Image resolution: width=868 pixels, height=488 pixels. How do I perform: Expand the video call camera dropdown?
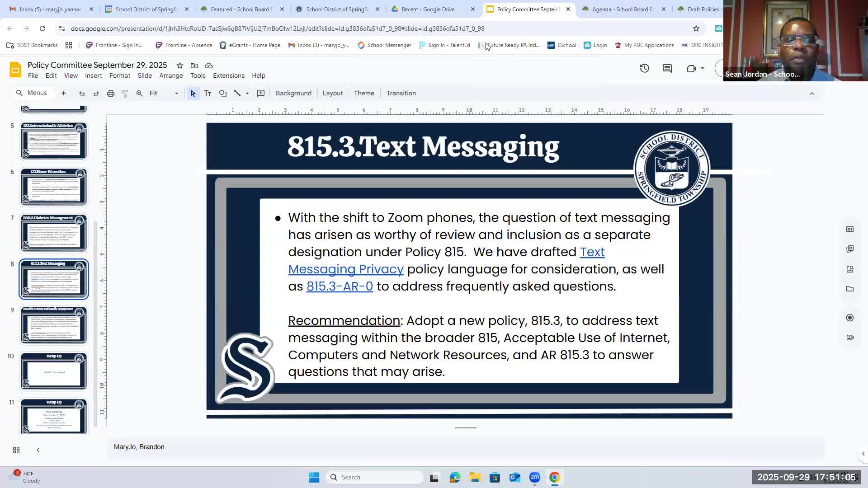click(x=703, y=68)
